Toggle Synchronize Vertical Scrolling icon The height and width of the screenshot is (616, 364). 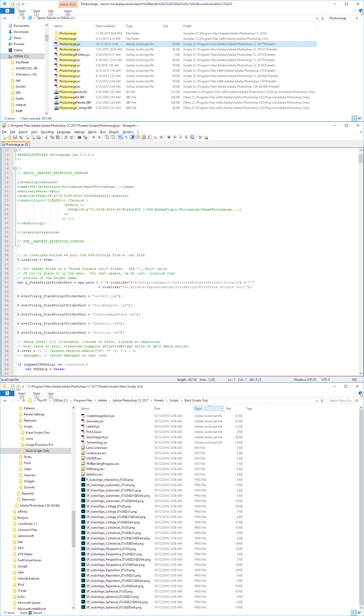(x=107, y=137)
